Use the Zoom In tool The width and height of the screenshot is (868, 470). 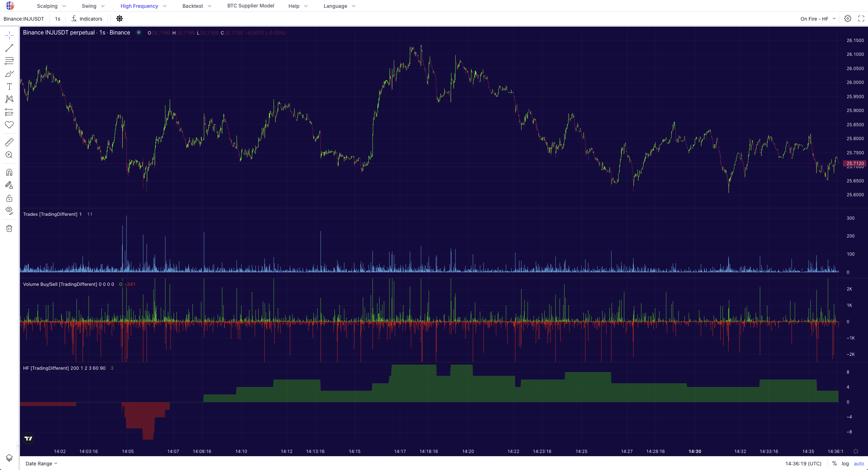tap(9, 155)
